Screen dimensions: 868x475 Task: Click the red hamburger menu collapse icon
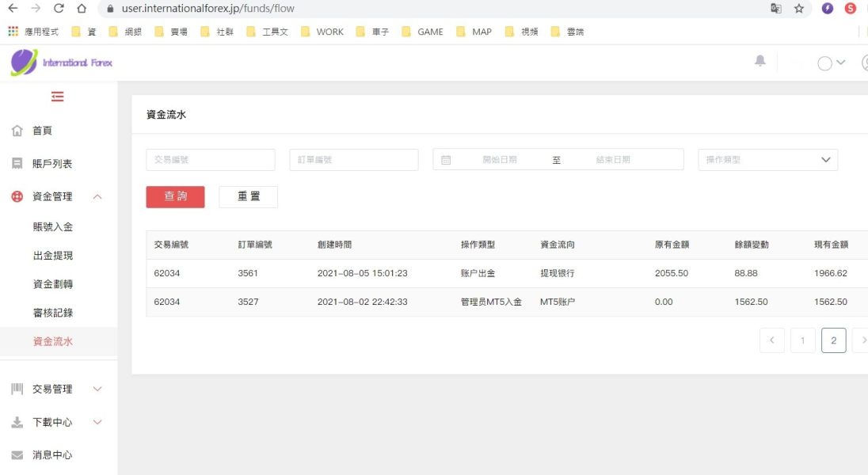pyautogui.click(x=57, y=97)
